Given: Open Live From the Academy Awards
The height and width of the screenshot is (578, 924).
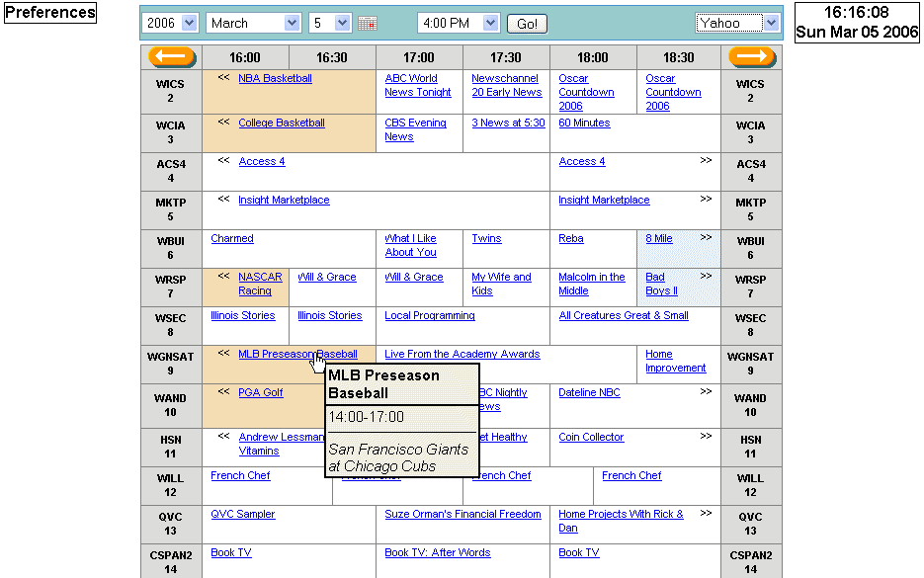Looking at the screenshot, I should pos(462,354).
